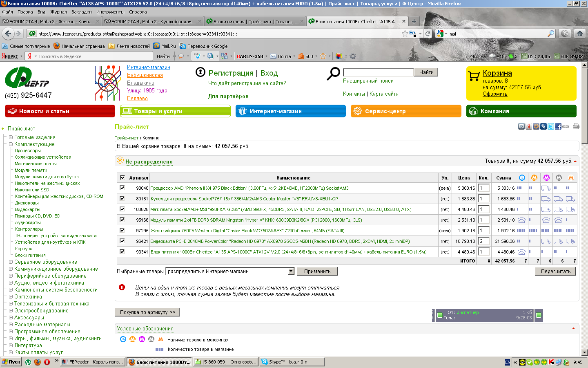Open the Регистрация link
The image size is (588, 368).
231,73
